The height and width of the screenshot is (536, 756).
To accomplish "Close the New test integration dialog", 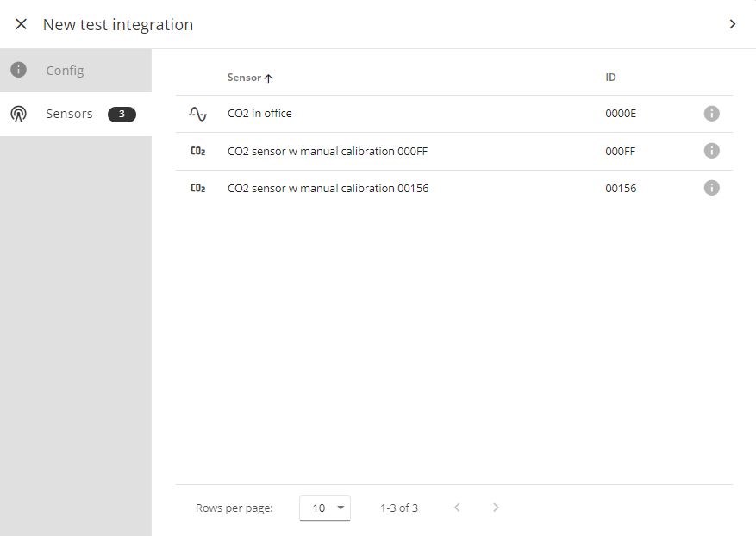I will (x=22, y=24).
